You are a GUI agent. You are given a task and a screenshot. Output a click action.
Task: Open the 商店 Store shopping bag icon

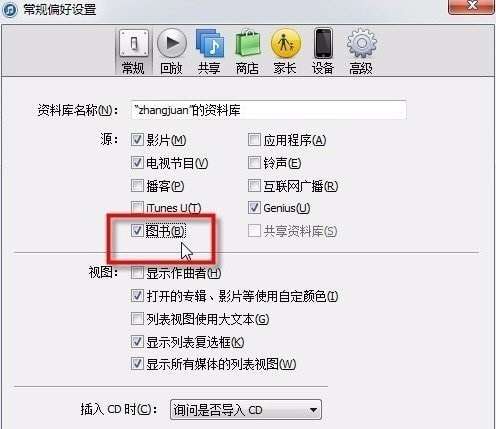coord(248,43)
